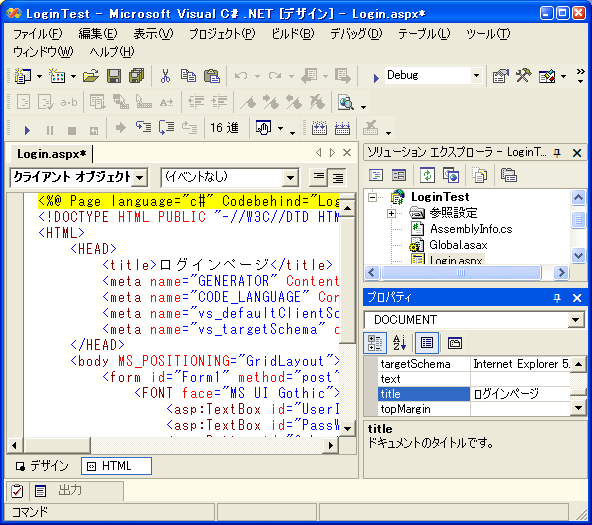Close the Login.aspx document with the X
The image size is (592, 525).
[x=347, y=153]
